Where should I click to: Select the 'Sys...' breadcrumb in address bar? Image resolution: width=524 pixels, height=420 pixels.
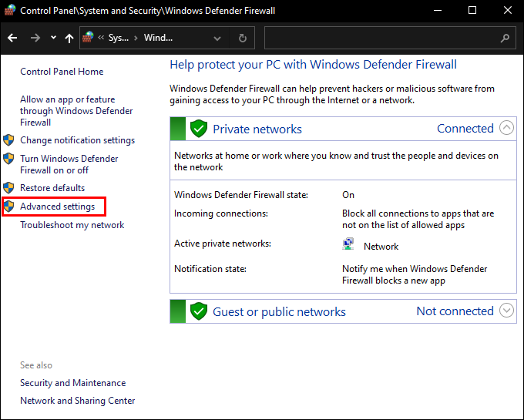pyautogui.click(x=118, y=38)
